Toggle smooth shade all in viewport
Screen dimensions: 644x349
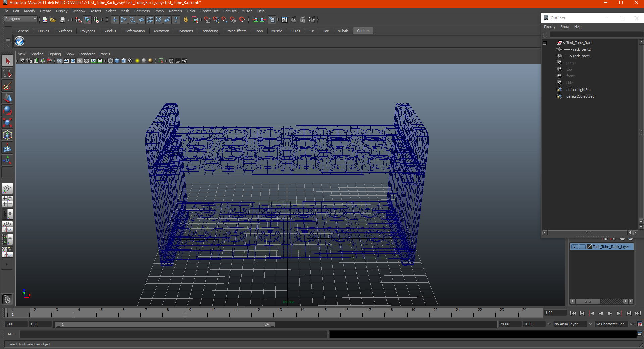(x=117, y=61)
